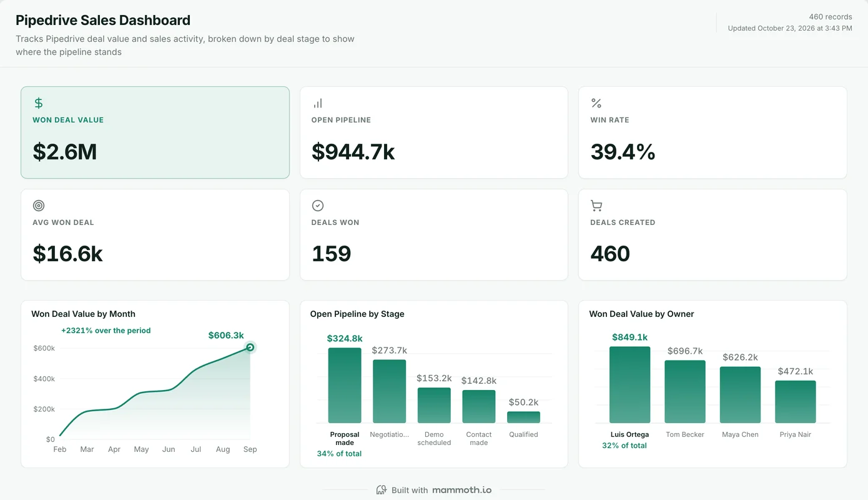This screenshot has height=500, width=868.
Task: Click the Proposal made bar
Action: pos(345,386)
